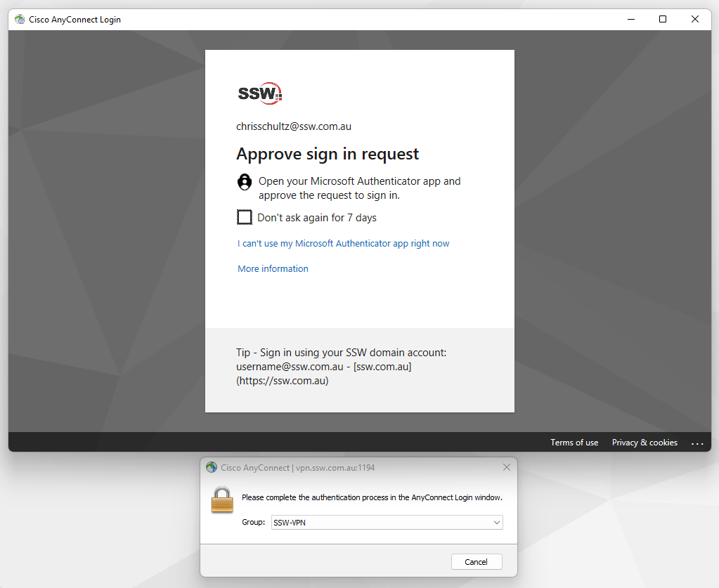Click the Microsoft Authenticator lock-person icon
This screenshot has width=719, height=588.
coord(245,182)
